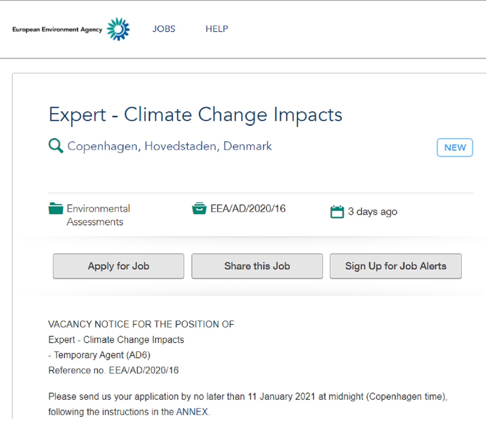The image size is (501, 448).
Task: Click the Apply for Job button
Action: pyautogui.click(x=118, y=266)
